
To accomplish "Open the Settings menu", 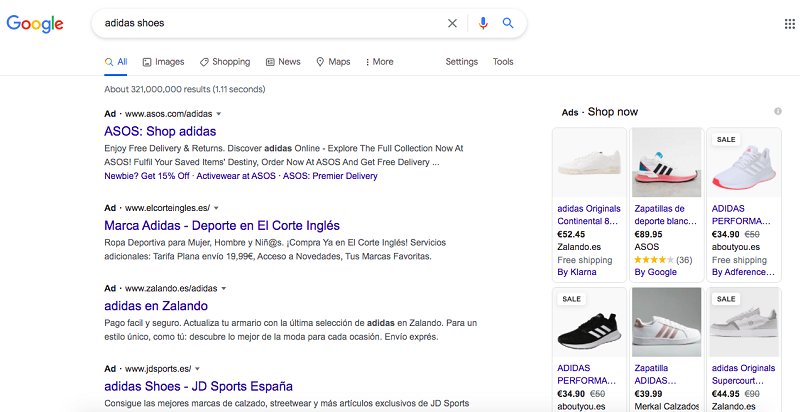I will click(x=462, y=62).
